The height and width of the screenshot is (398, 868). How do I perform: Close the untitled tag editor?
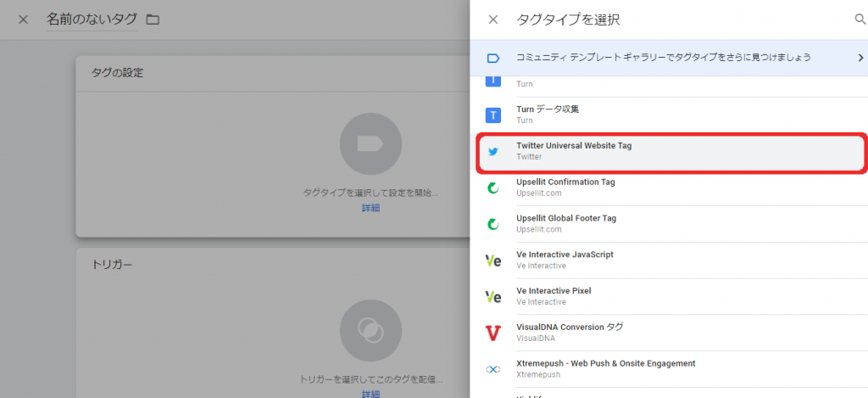click(x=23, y=20)
